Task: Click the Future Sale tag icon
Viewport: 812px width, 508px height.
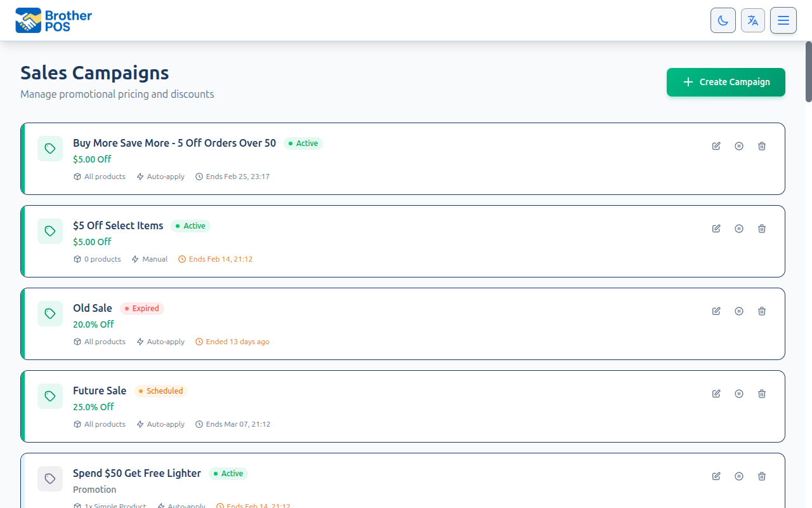Action: pos(50,396)
